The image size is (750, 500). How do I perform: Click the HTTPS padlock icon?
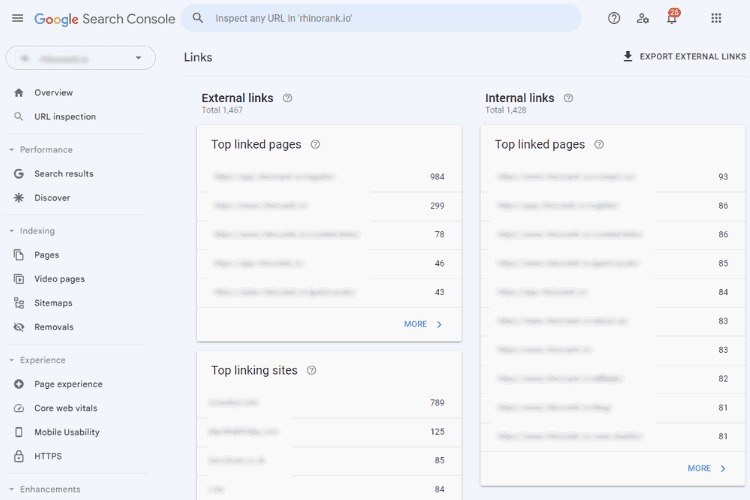point(19,456)
